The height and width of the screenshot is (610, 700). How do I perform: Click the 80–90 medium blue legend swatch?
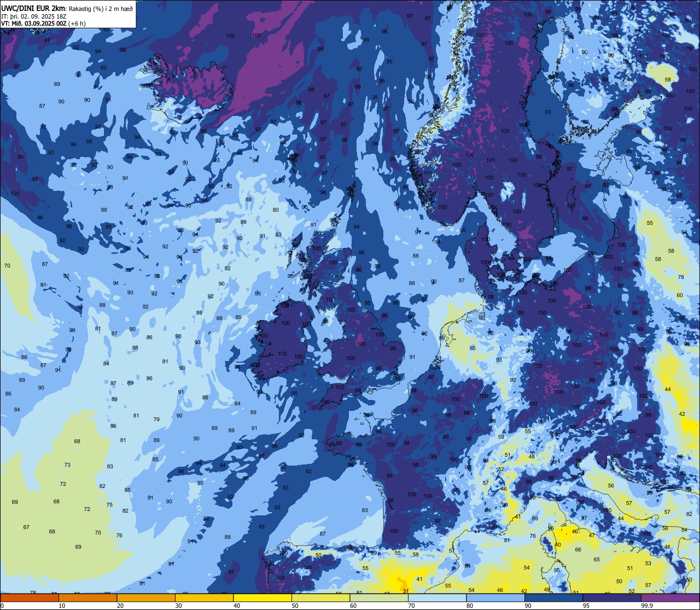coord(495,597)
